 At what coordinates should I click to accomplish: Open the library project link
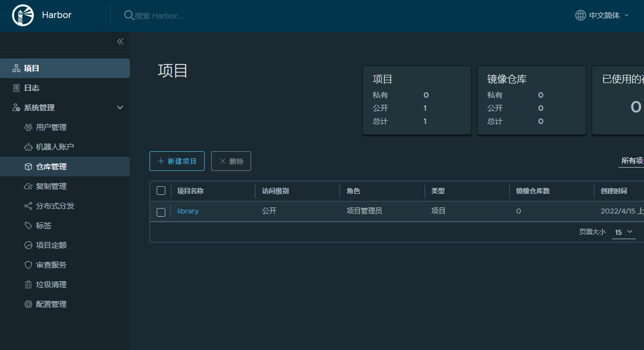coord(188,211)
